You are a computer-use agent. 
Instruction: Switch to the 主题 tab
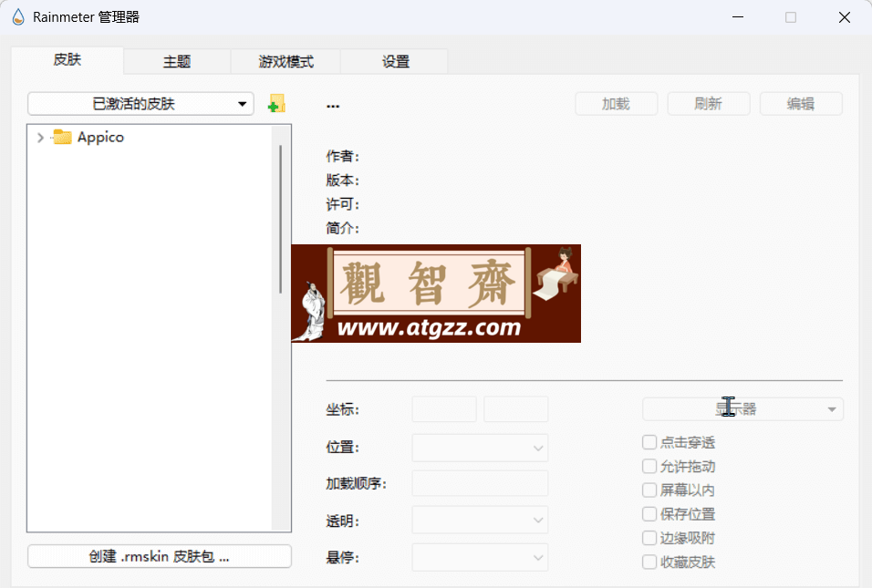[177, 62]
